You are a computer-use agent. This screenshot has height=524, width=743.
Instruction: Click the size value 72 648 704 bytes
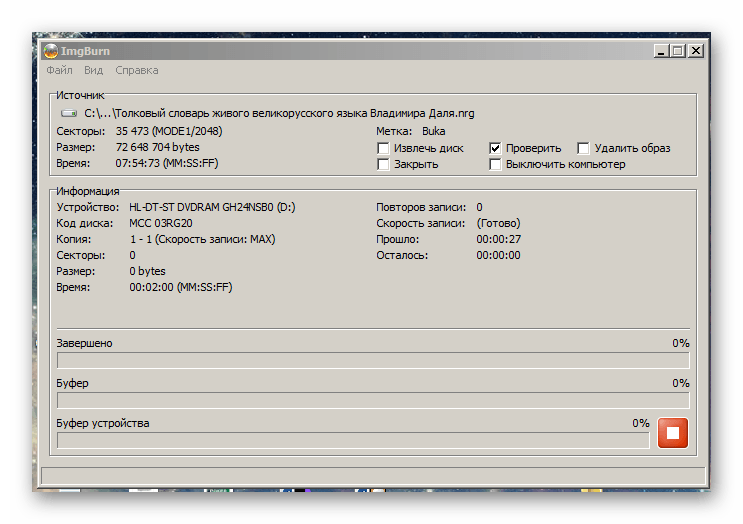point(157,147)
